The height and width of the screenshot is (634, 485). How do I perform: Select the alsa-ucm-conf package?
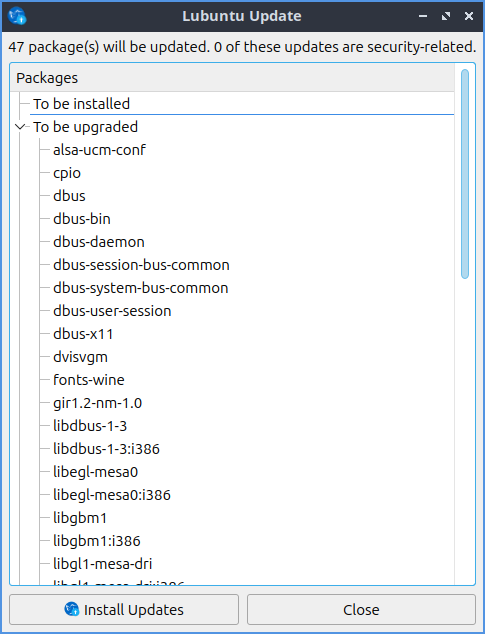tap(99, 150)
